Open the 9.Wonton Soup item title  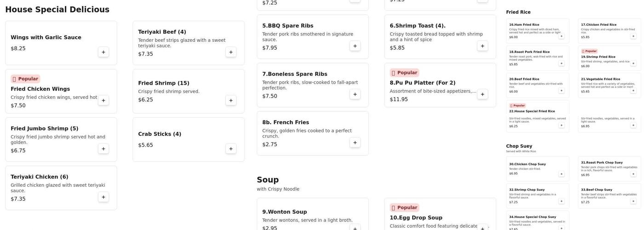pos(284,212)
